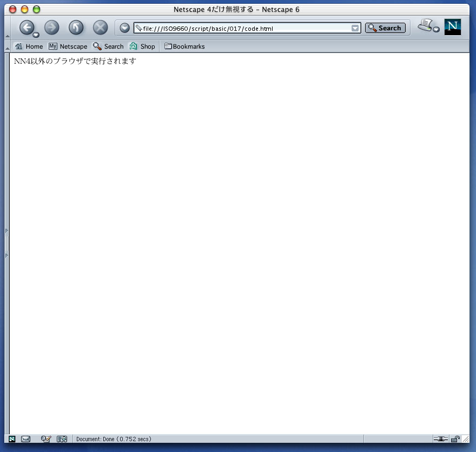The width and height of the screenshot is (476, 452).
Task: Click the URL address field
Action: [247, 28]
